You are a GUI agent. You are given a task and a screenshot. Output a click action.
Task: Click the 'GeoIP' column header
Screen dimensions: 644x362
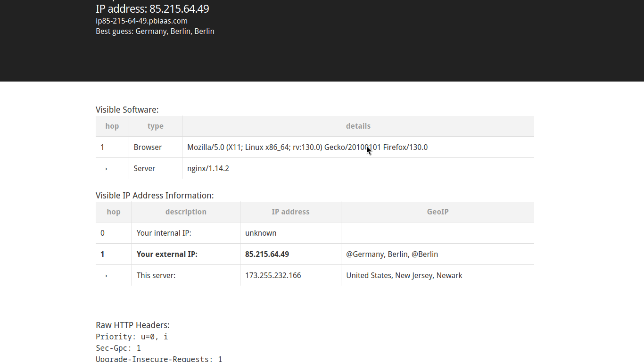(438, 212)
